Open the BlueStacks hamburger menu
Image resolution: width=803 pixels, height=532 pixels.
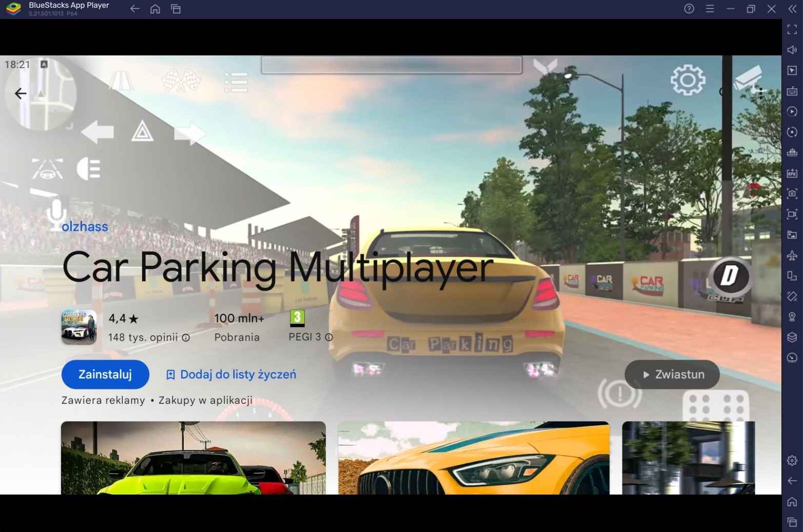pyautogui.click(x=710, y=9)
